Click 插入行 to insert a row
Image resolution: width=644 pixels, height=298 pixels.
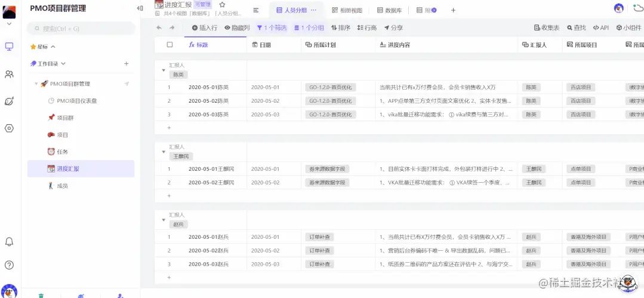point(205,27)
